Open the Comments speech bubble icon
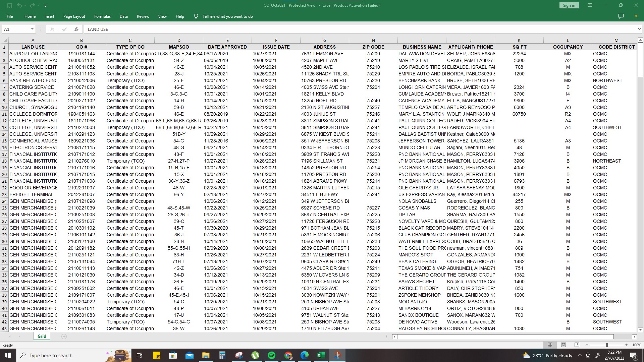 [621, 16]
